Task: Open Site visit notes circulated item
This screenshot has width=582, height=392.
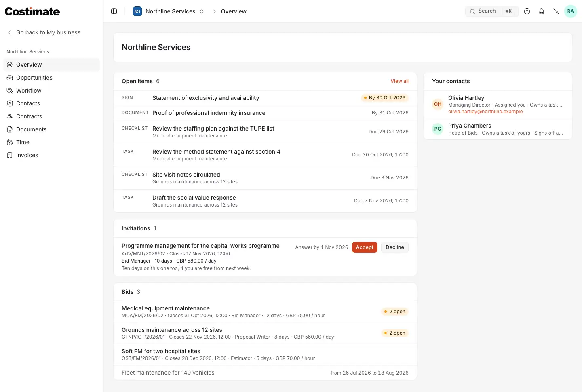Action: (265, 178)
